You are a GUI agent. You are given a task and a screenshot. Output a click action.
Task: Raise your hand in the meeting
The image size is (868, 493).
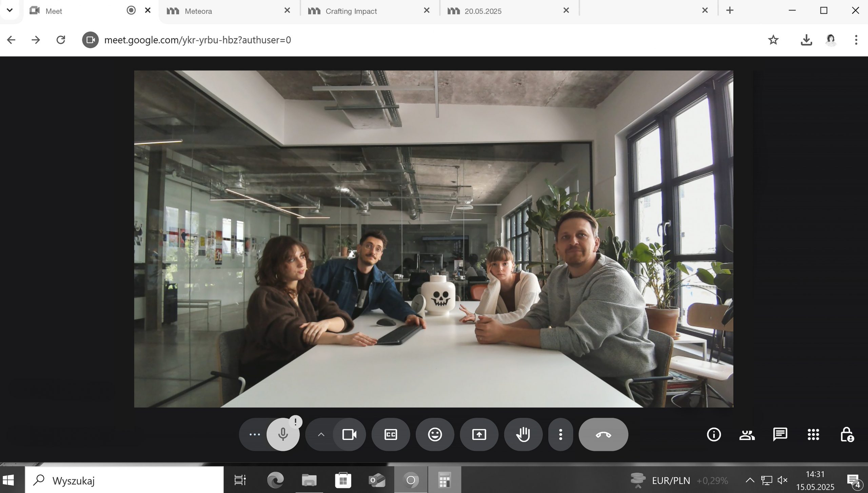click(523, 434)
